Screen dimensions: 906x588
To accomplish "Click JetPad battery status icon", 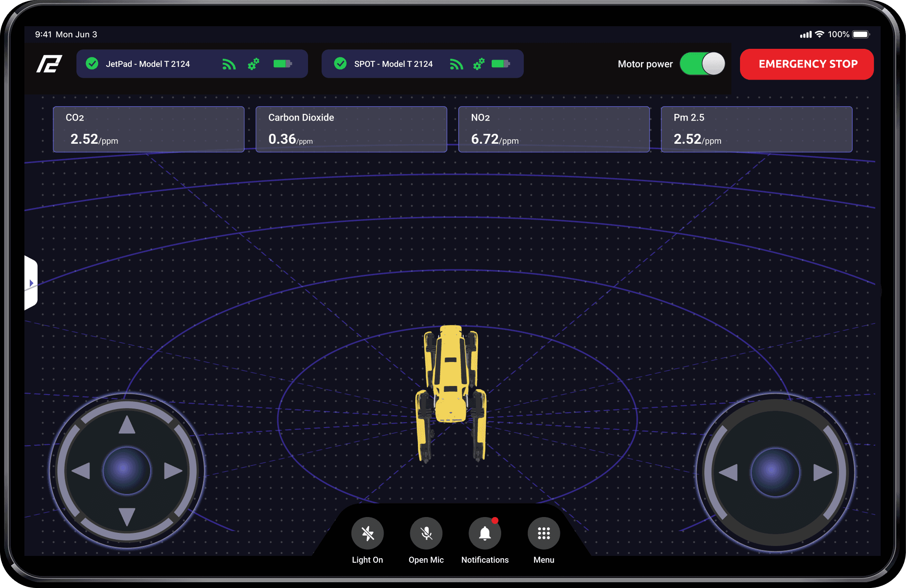I will tap(283, 64).
